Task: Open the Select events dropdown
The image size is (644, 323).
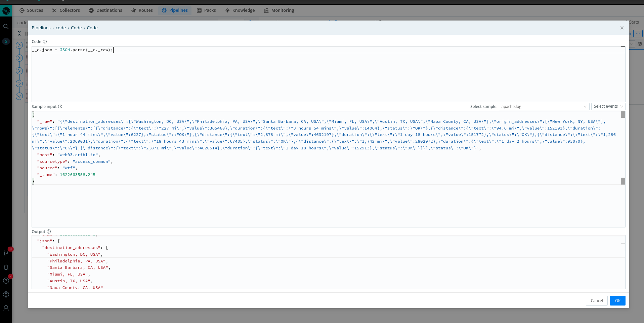Action: click(608, 106)
